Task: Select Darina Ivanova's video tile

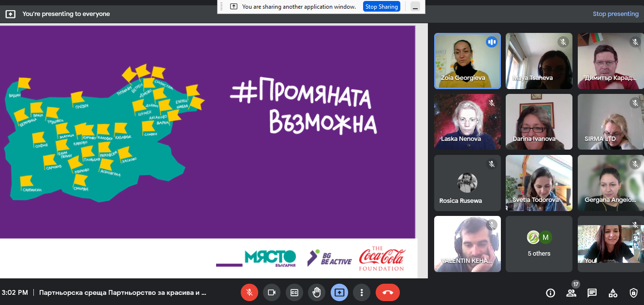Action: [539, 122]
